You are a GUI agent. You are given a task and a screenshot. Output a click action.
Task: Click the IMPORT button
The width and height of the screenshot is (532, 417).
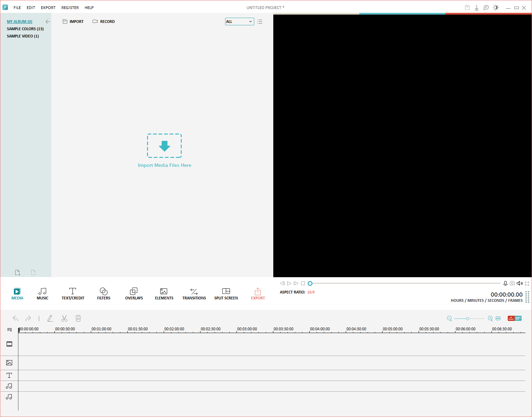(x=73, y=22)
